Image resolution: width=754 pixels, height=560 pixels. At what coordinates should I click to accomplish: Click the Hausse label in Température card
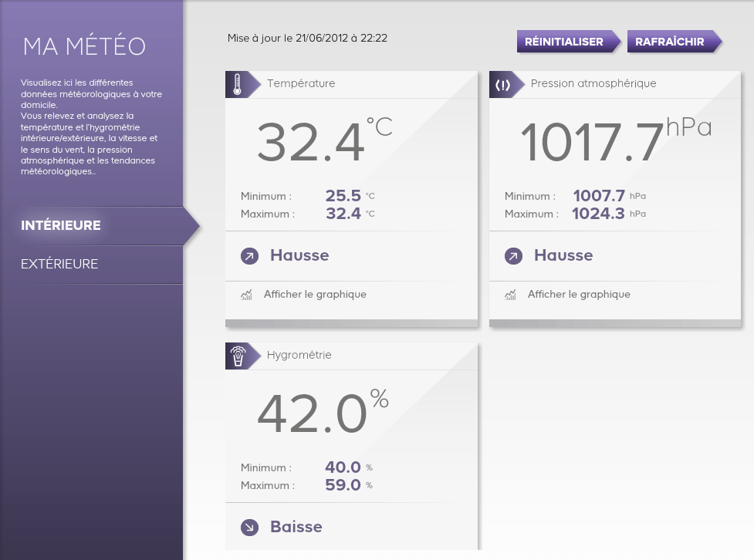tap(299, 255)
